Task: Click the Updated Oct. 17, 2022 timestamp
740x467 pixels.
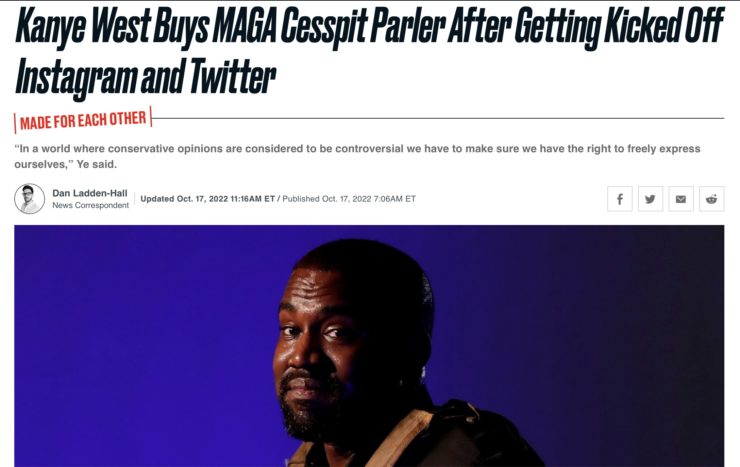Action: pos(208,199)
